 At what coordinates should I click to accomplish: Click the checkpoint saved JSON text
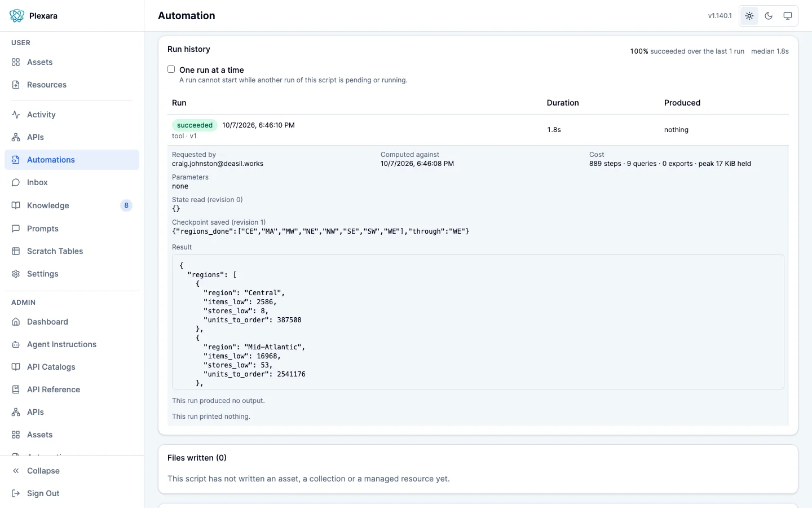coord(320,231)
